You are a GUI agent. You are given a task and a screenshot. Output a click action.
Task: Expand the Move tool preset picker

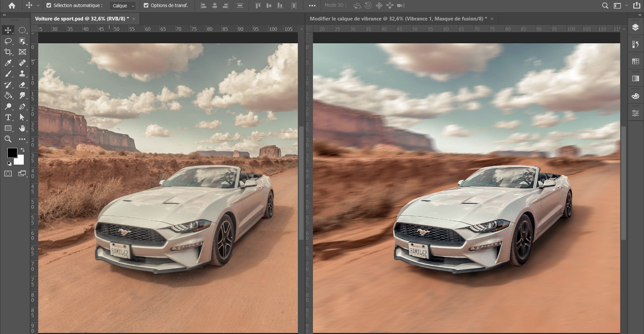(38, 6)
